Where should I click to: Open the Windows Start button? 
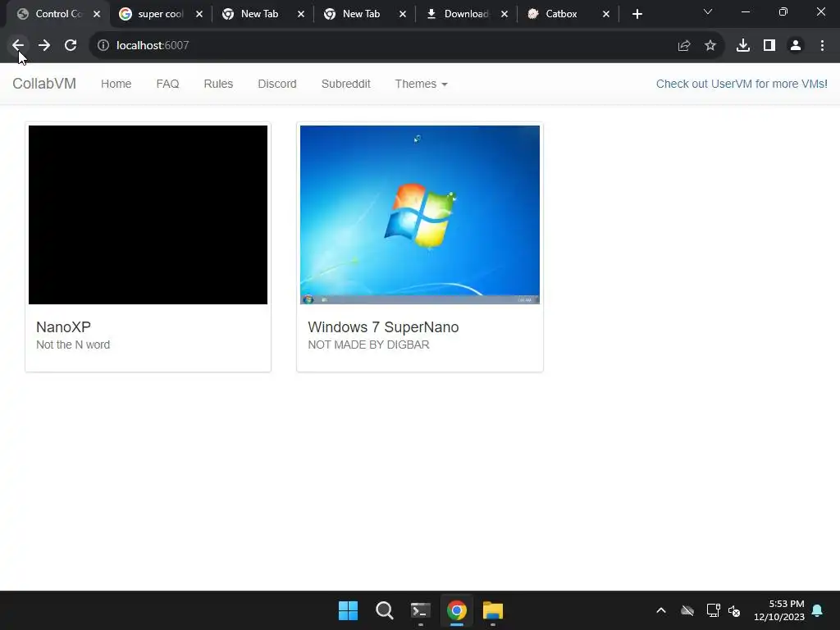point(348,610)
